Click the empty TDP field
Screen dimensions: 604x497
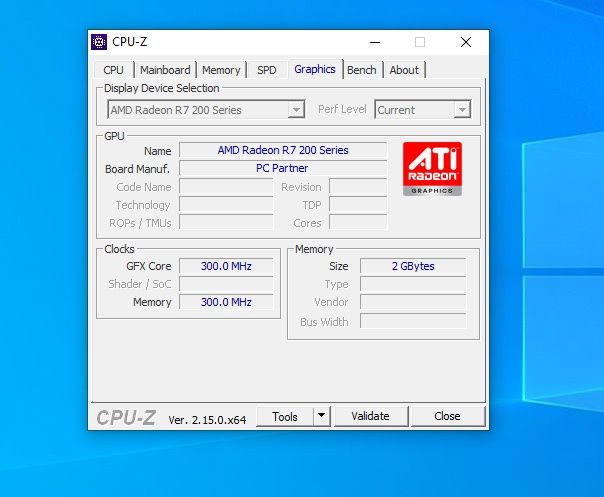[358, 204]
